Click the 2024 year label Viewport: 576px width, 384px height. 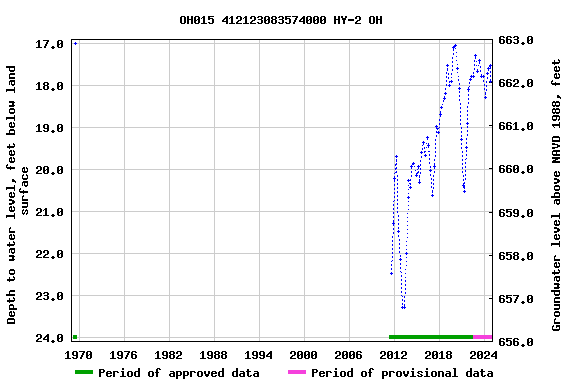click(x=483, y=355)
